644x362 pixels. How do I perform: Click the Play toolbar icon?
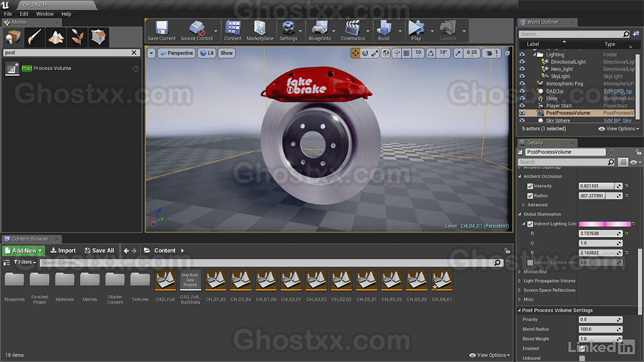(x=416, y=31)
